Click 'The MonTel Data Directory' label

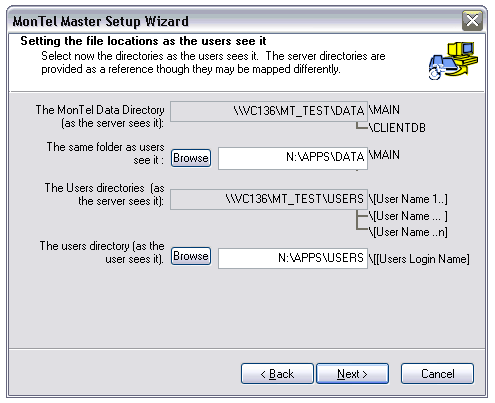click(x=100, y=116)
